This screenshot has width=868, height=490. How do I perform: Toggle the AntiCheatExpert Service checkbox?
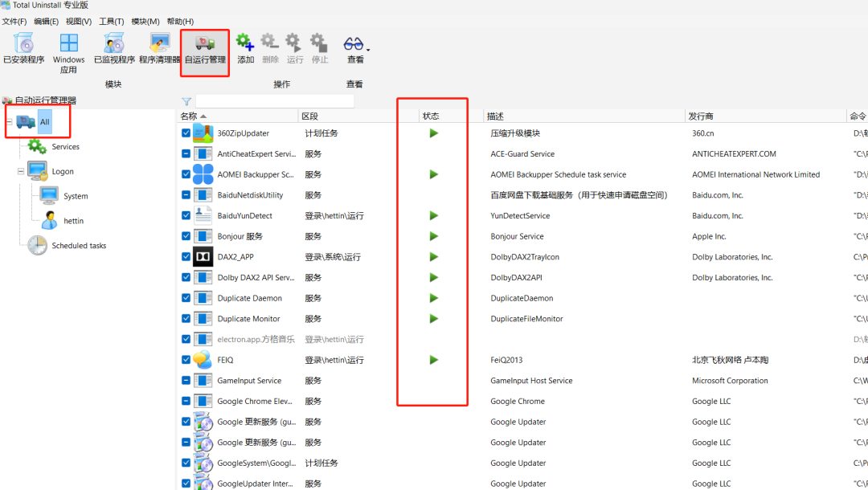coord(186,153)
